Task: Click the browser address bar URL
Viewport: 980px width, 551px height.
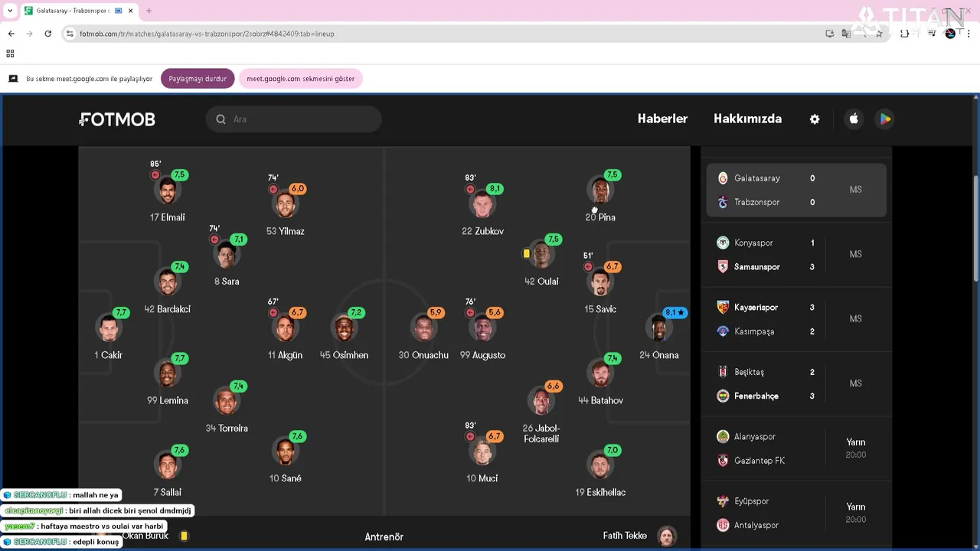Action: point(207,34)
